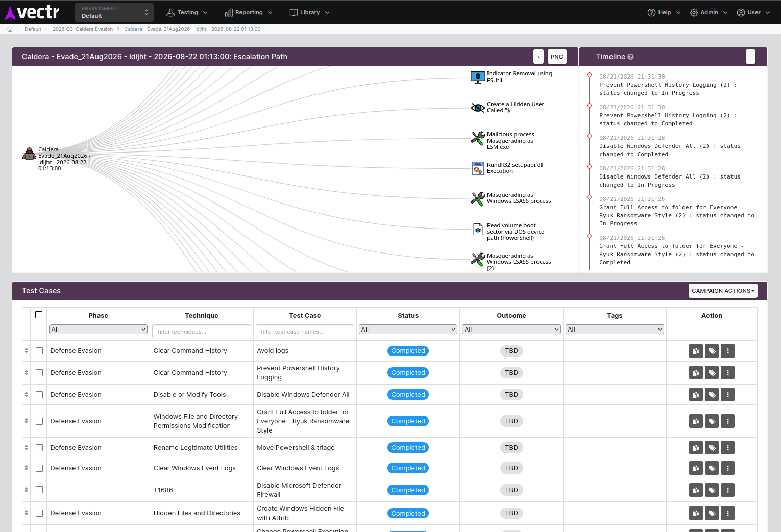Image resolution: width=781 pixels, height=532 pixels.
Task: Open the Admin menu
Action: click(x=709, y=12)
